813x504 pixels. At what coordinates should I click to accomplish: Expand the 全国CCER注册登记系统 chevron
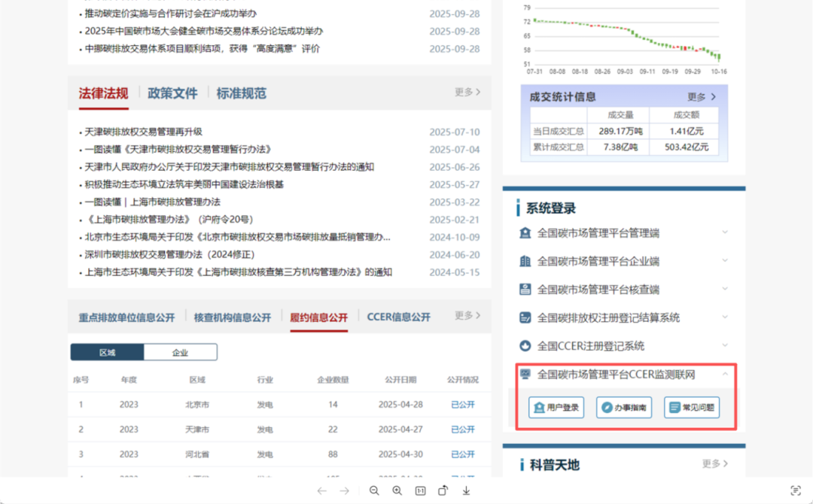[x=725, y=345]
